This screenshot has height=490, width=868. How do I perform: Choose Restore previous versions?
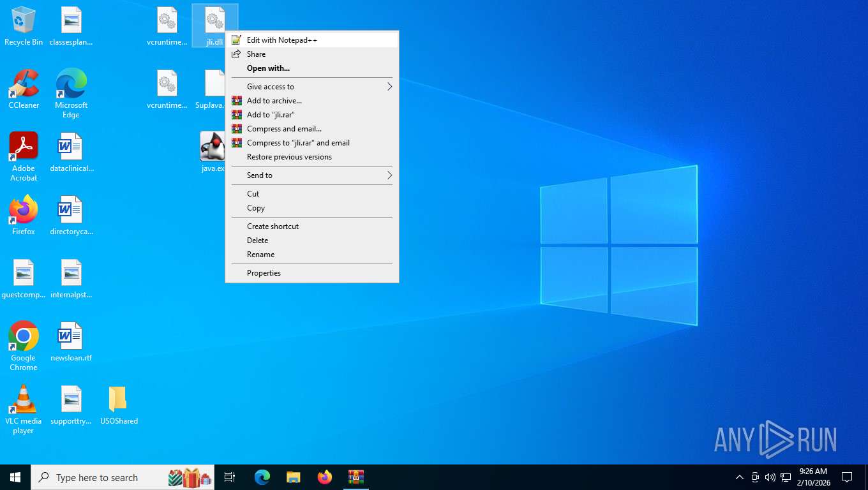tap(312, 157)
